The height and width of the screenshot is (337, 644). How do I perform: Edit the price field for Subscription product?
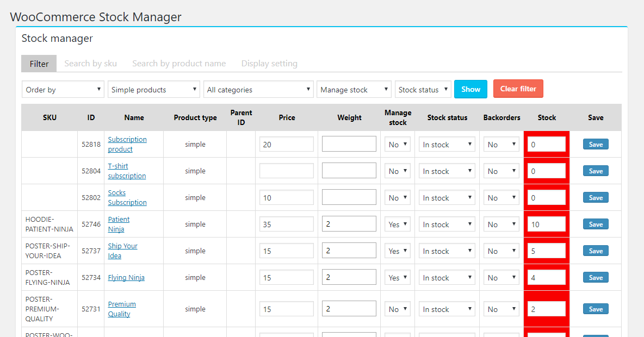[287, 145]
